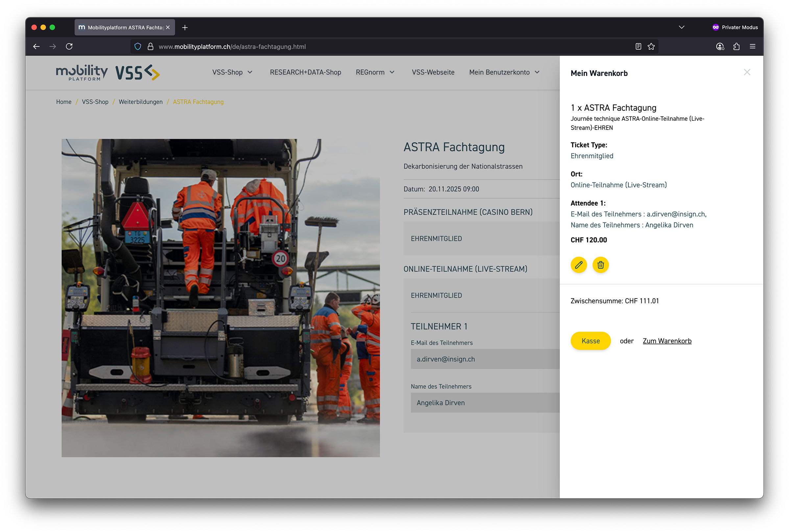Open the extensions puzzle icon

[x=736, y=46]
